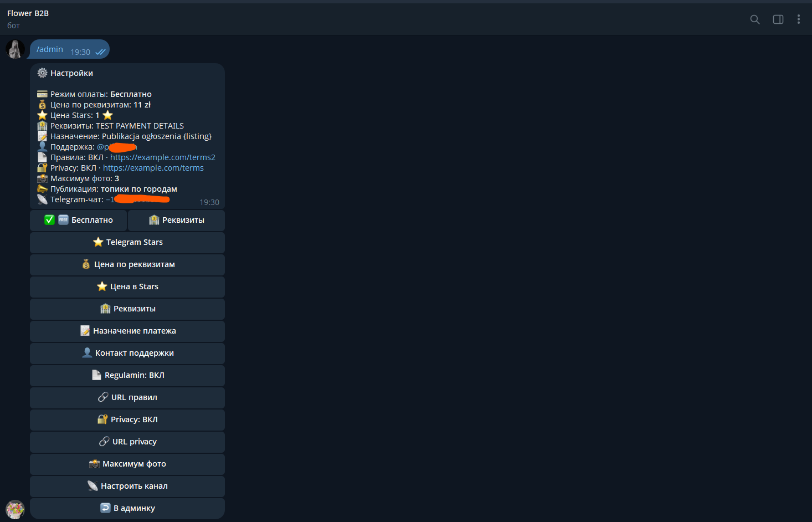Click the URL privacy button

[127, 442]
